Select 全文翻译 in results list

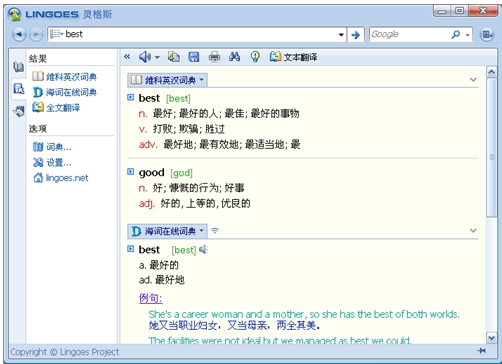56,107
